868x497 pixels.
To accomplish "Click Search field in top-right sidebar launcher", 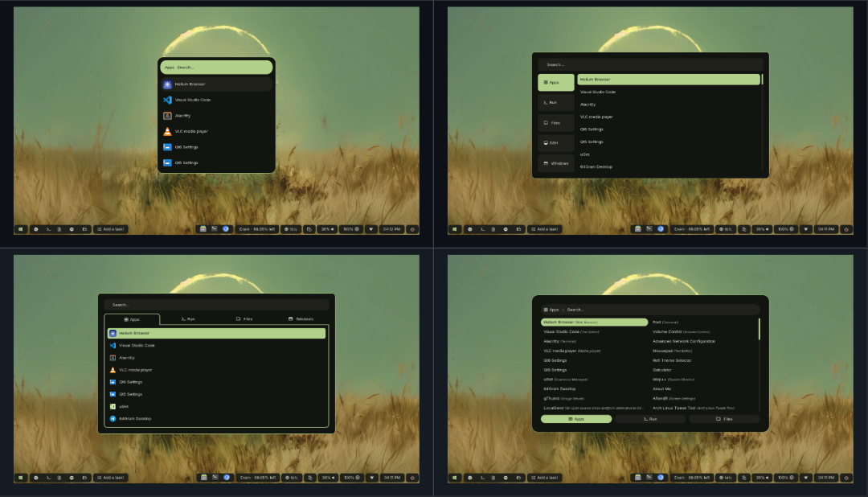I will click(x=650, y=64).
